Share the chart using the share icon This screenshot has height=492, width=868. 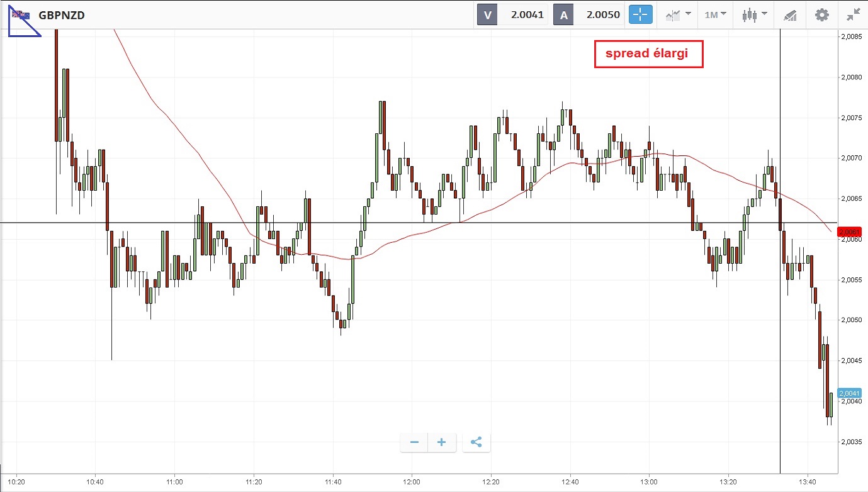476,442
